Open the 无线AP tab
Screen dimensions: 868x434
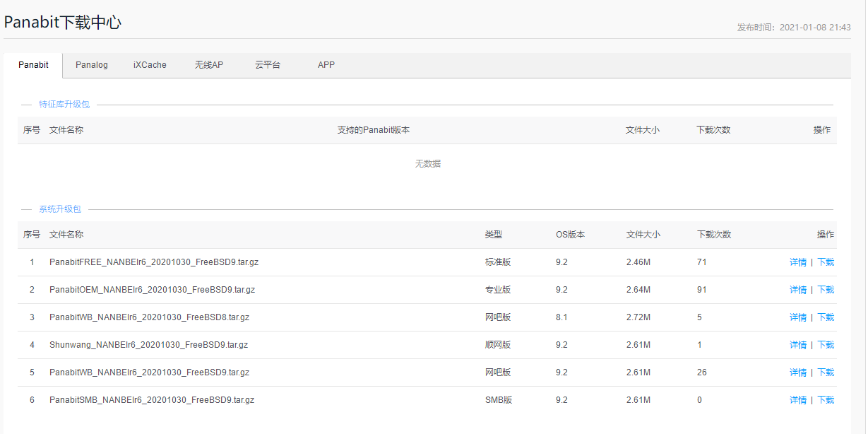tap(209, 65)
